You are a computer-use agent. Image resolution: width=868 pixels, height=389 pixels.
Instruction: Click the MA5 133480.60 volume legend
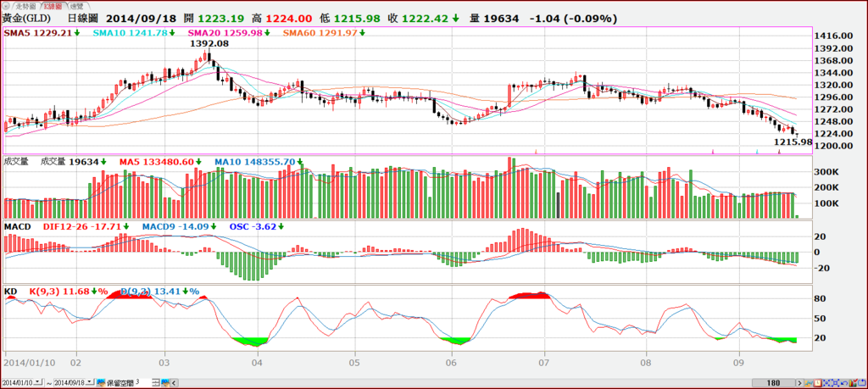162,162
